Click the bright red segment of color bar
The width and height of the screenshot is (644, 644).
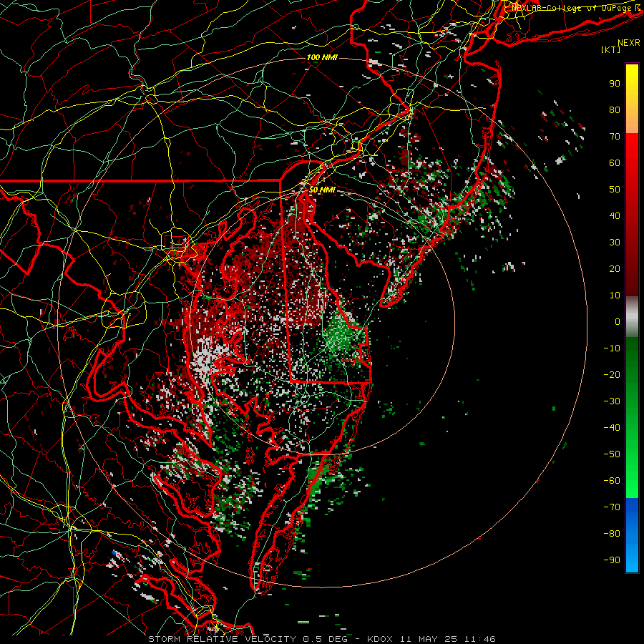(632, 165)
